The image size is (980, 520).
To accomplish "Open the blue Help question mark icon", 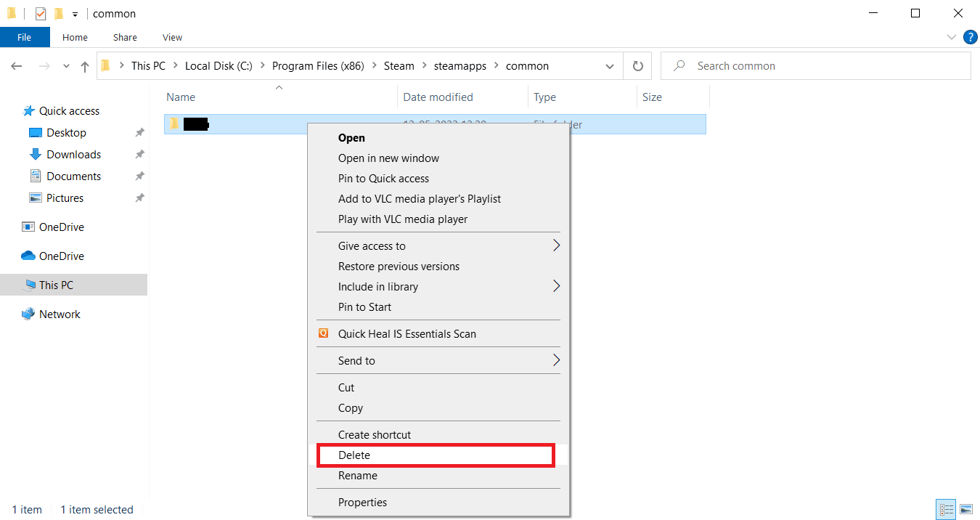I will (970, 37).
